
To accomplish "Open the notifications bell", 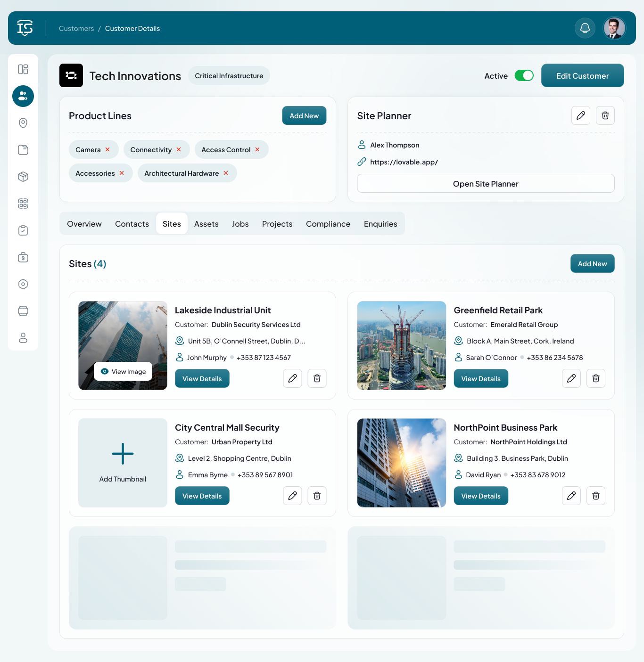I will 585,28.
